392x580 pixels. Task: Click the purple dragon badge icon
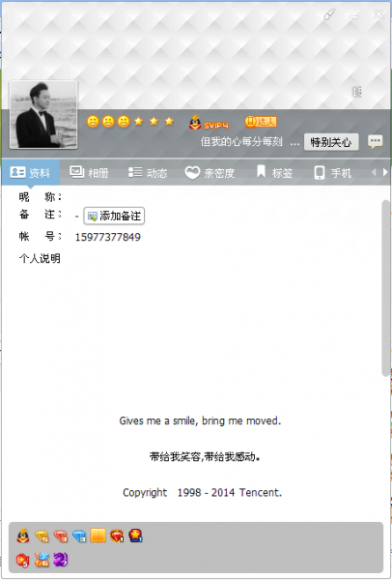click(x=60, y=560)
